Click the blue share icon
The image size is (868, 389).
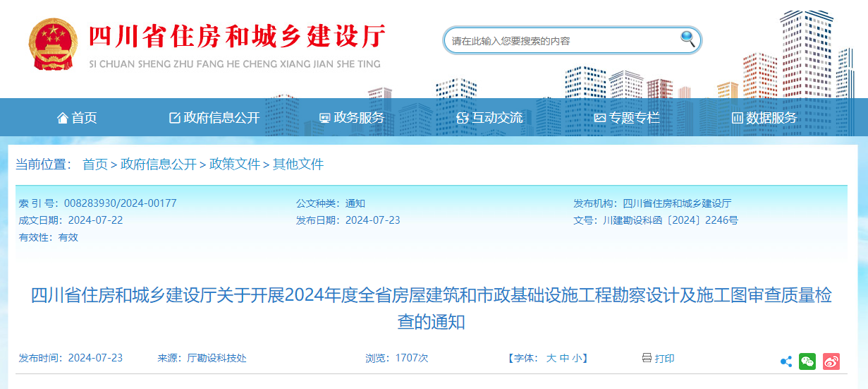point(786,361)
